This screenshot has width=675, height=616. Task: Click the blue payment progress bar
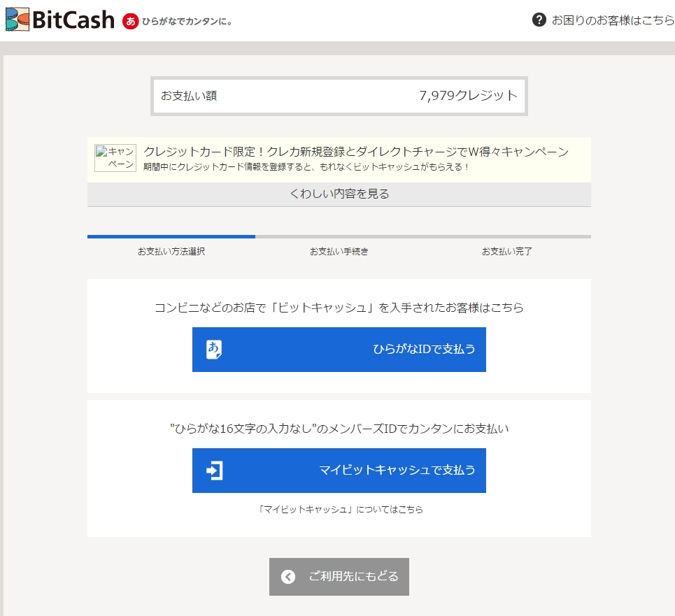coord(171,236)
